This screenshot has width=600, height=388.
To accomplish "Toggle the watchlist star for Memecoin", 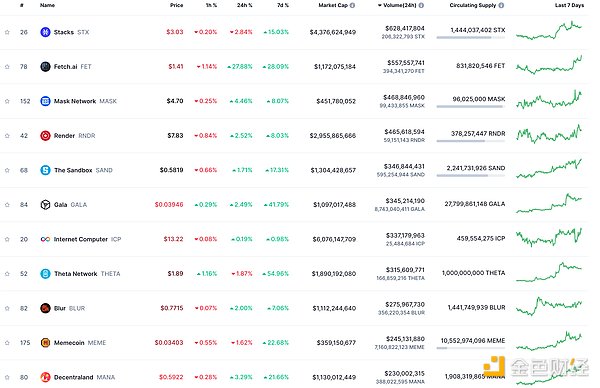I will [x=7, y=342].
